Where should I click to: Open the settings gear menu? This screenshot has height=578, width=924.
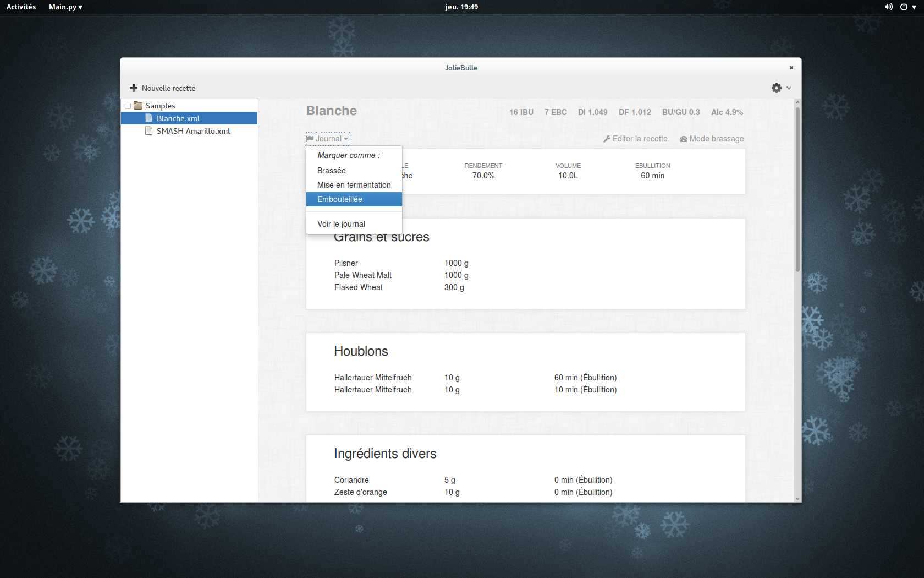tap(777, 88)
